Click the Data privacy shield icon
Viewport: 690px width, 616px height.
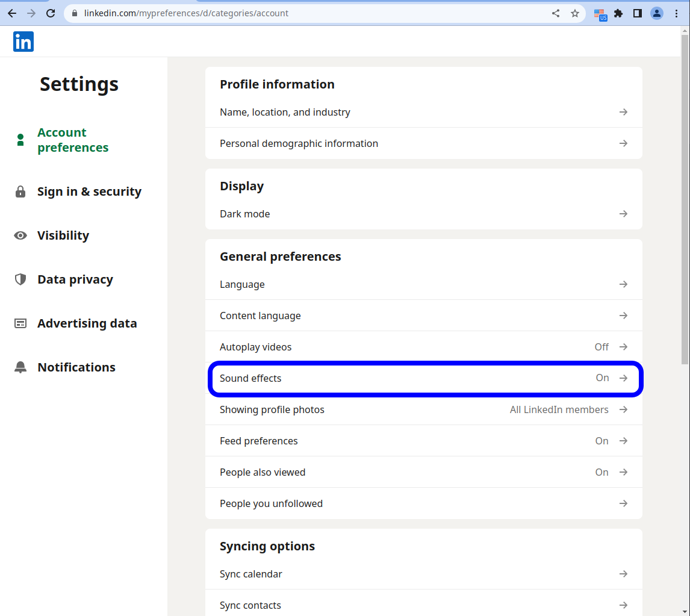click(x=20, y=279)
